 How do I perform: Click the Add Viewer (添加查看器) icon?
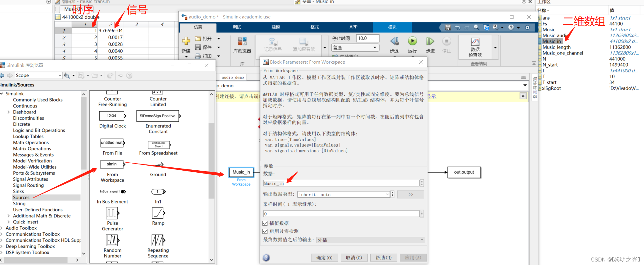pos(304,41)
